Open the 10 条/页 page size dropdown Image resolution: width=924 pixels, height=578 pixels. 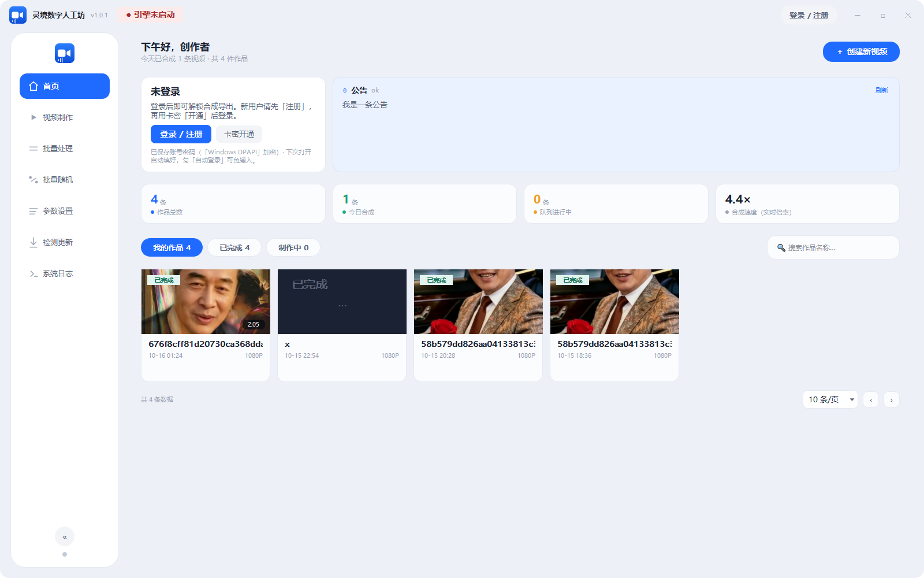[x=830, y=399]
